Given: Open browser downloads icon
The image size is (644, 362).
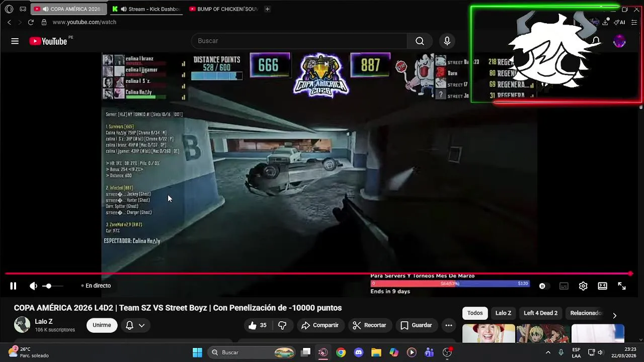Looking at the screenshot, I should (x=605, y=22).
